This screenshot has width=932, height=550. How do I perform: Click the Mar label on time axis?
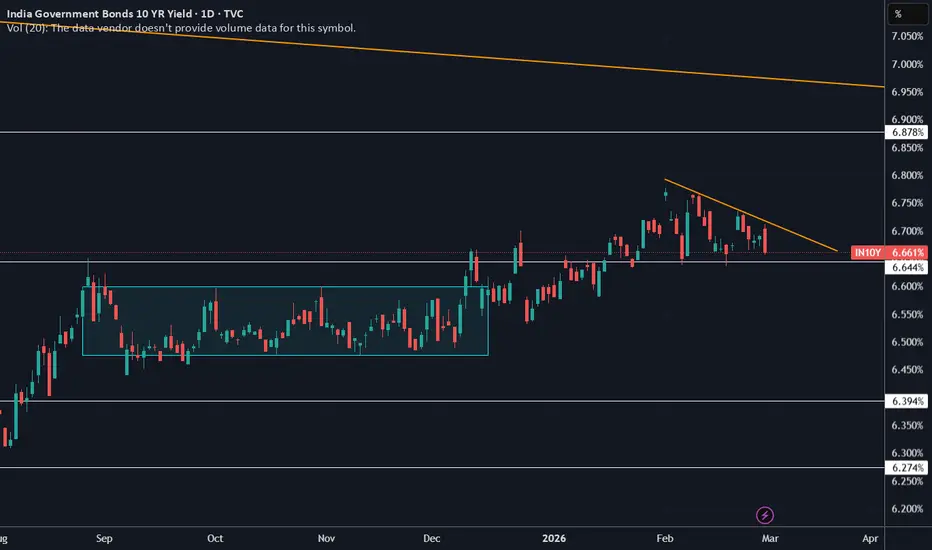pyautogui.click(x=770, y=538)
